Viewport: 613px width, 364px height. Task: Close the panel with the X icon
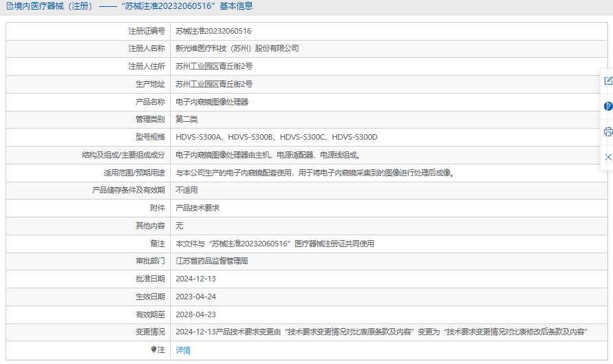(608, 157)
